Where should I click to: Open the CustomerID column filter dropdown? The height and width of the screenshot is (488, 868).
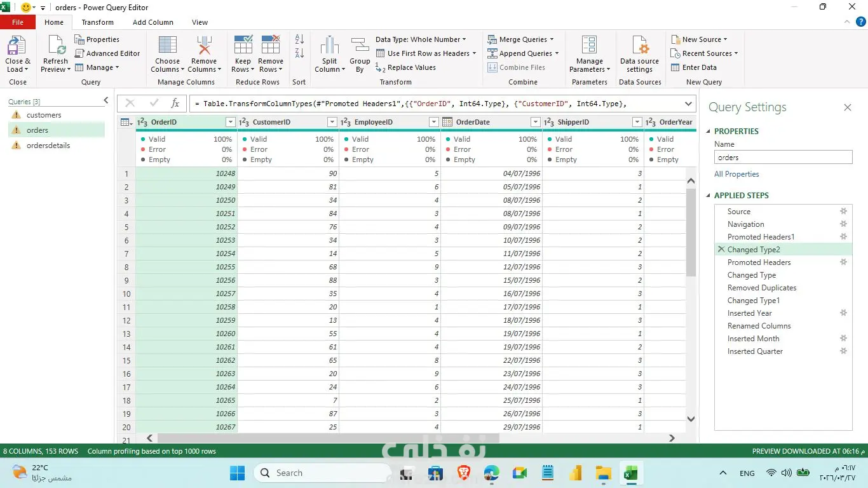coord(332,122)
